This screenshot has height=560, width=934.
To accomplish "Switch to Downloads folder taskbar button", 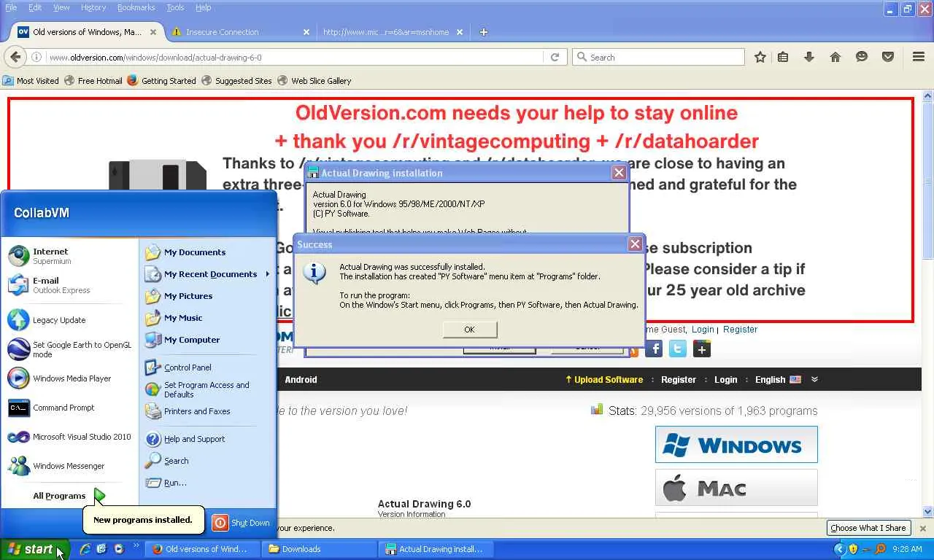I will coord(320,549).
